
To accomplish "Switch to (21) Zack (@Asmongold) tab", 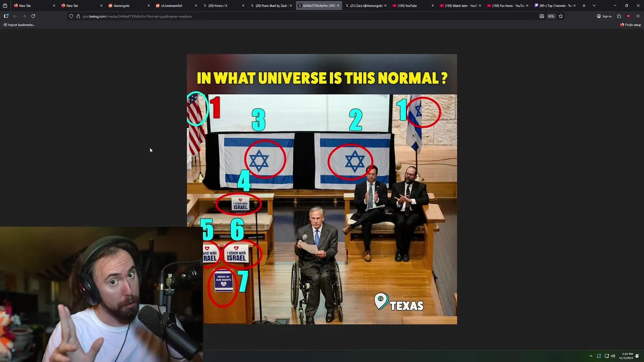I will tap(364, 6).
